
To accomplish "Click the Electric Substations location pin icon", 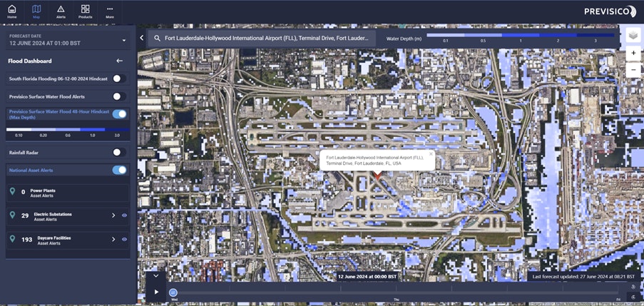I will (12, 215).
